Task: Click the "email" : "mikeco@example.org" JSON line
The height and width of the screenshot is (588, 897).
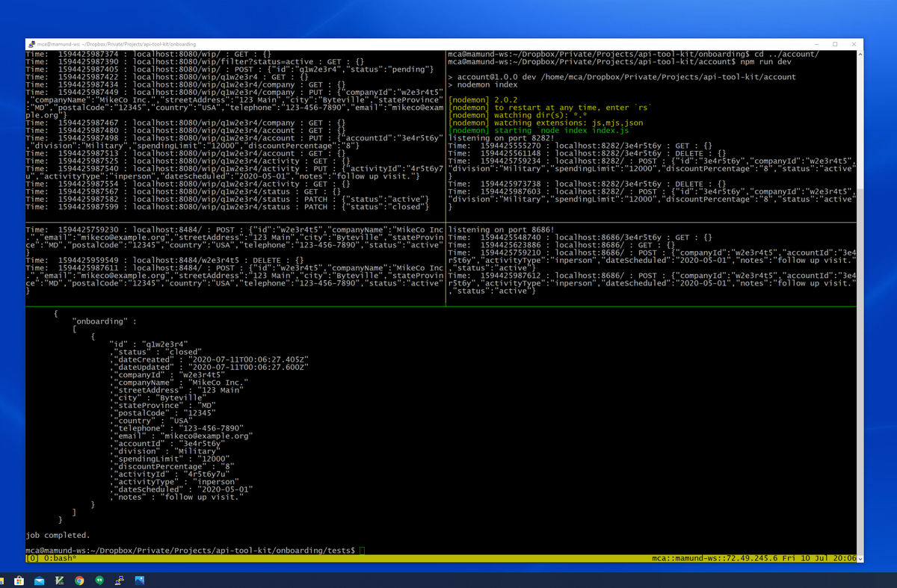Action: pos(180,436)
